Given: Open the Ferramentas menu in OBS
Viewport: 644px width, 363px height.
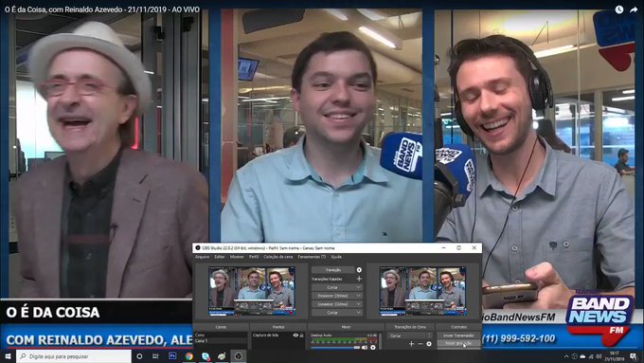Looking at the screenshot, I should (x=312, y=257).
